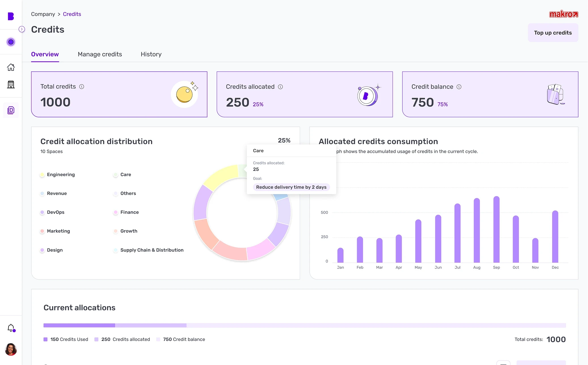Expand the sidebar with the chevron arrow
The width and height of the screenshot is (588, 365).
[22, 29]
